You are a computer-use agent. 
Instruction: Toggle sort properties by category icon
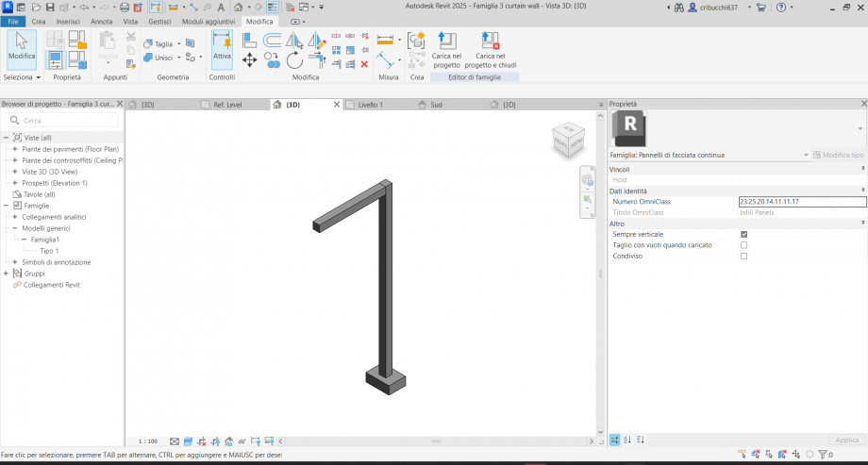[615, 440]
